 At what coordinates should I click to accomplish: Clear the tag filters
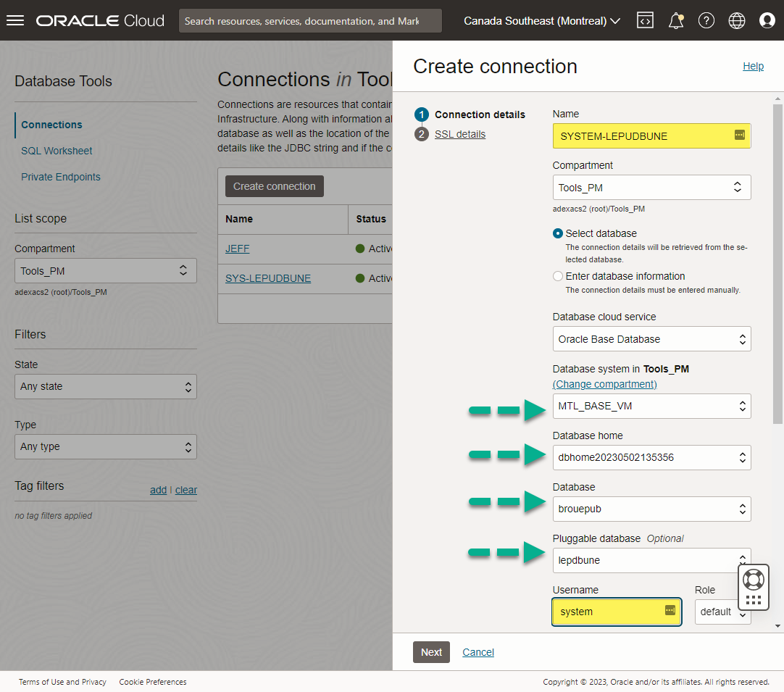[186, 490]
